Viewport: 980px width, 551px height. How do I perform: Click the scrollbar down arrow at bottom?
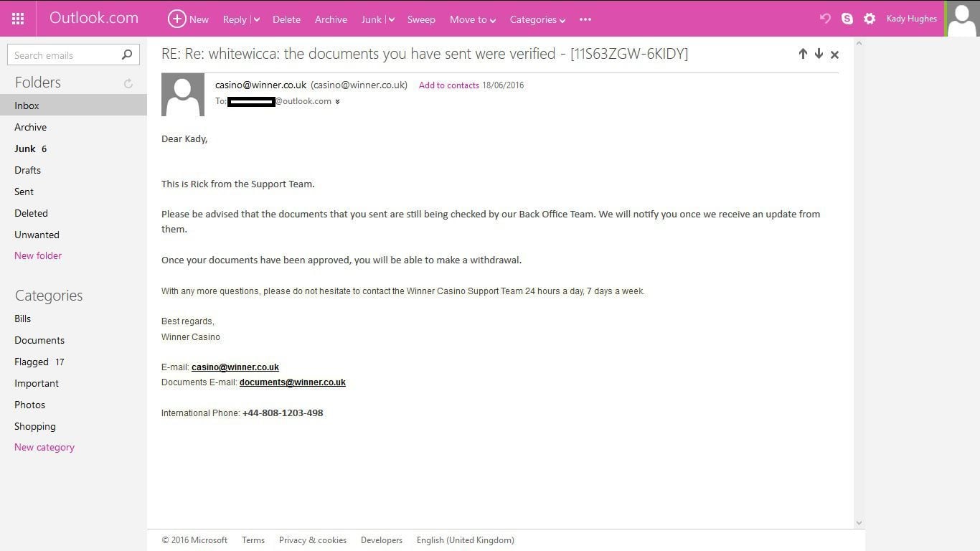click(x=859, y=523)
